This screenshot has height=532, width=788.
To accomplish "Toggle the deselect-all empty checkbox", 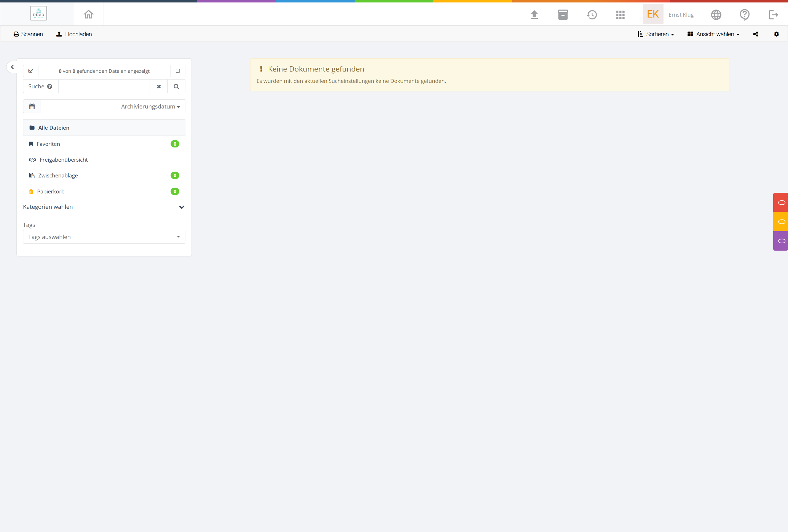I will (177, 71).
